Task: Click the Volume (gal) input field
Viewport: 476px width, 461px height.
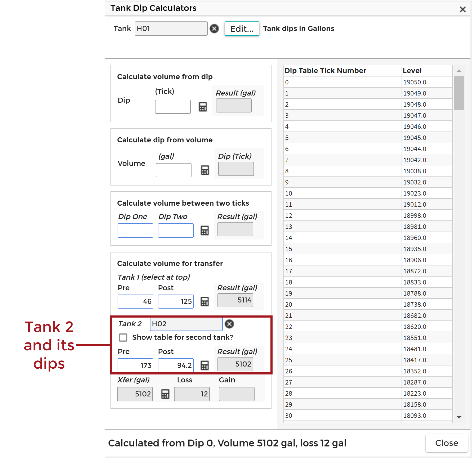Action: click(x=174, y=170)
